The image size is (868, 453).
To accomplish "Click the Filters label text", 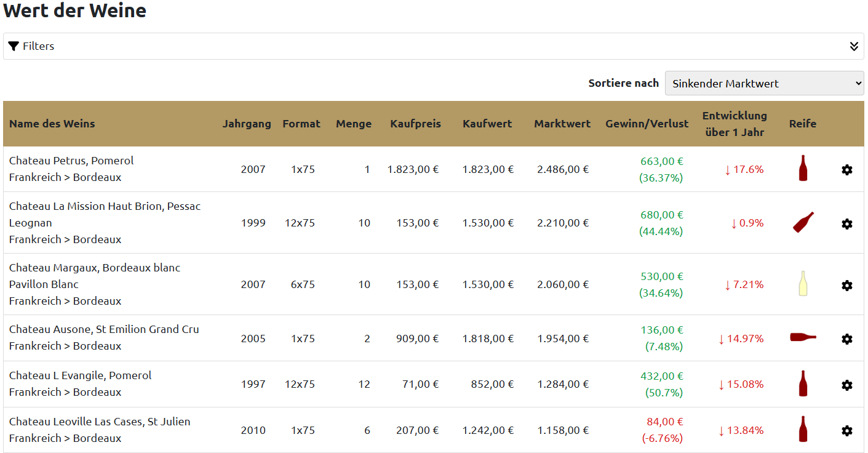I will [39, 46].
